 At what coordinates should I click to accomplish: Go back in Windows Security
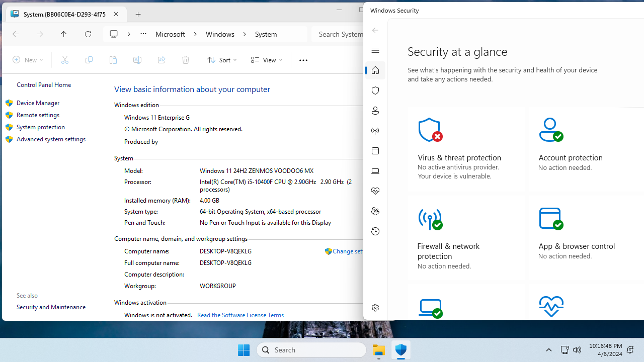(375, 30)
